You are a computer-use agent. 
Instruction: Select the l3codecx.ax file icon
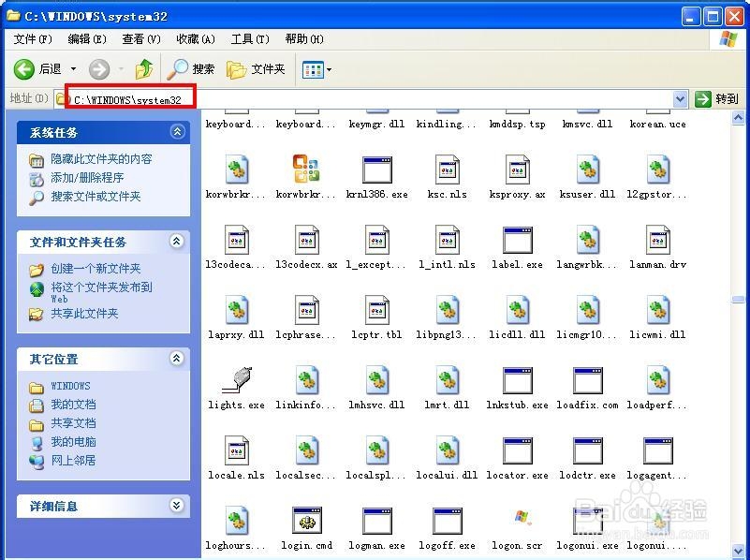tap(306, 240)
